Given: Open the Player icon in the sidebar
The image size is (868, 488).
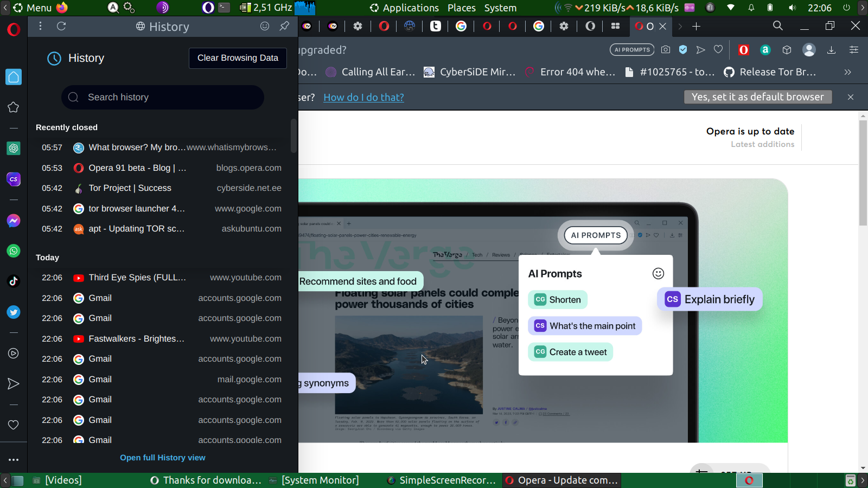Looking at the screenshot, I should 14,354.
